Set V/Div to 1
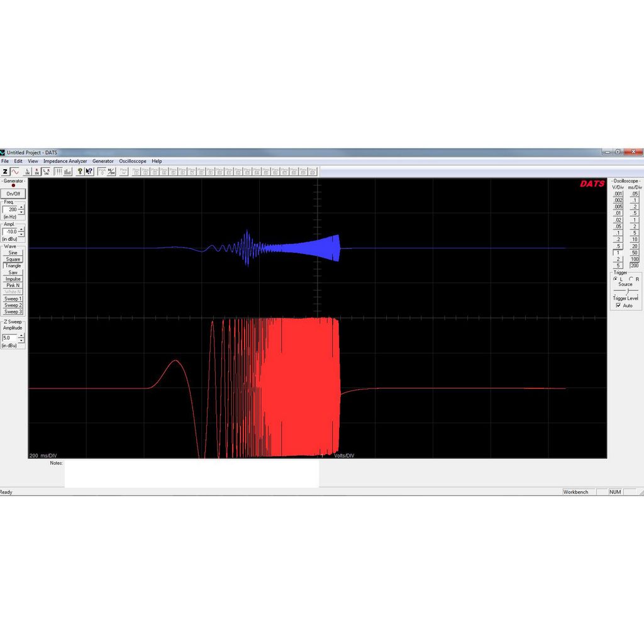 [x=618, y=253]
